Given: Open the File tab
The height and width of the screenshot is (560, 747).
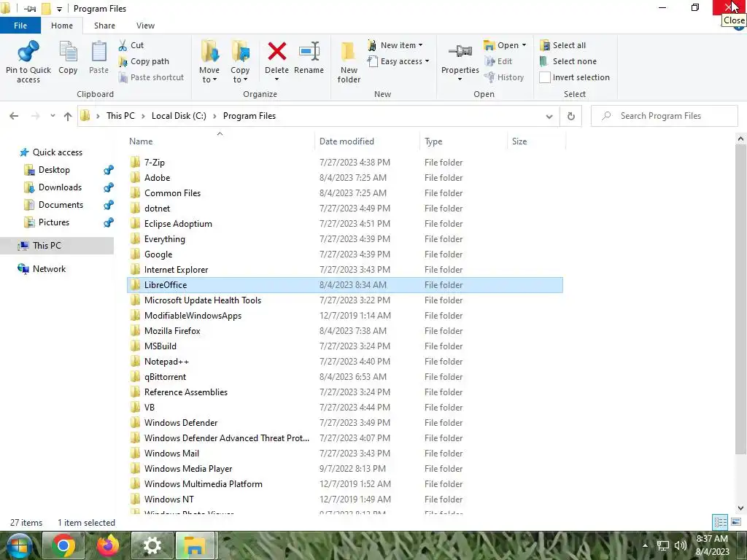Looking at the screenshot, I should point(20,26).
